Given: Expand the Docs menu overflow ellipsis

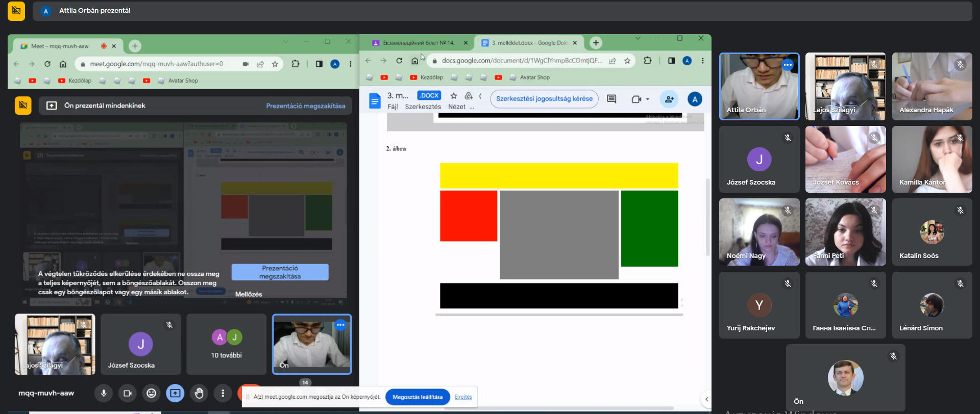Looking at the screenshot, I should (x=472, y=107).
